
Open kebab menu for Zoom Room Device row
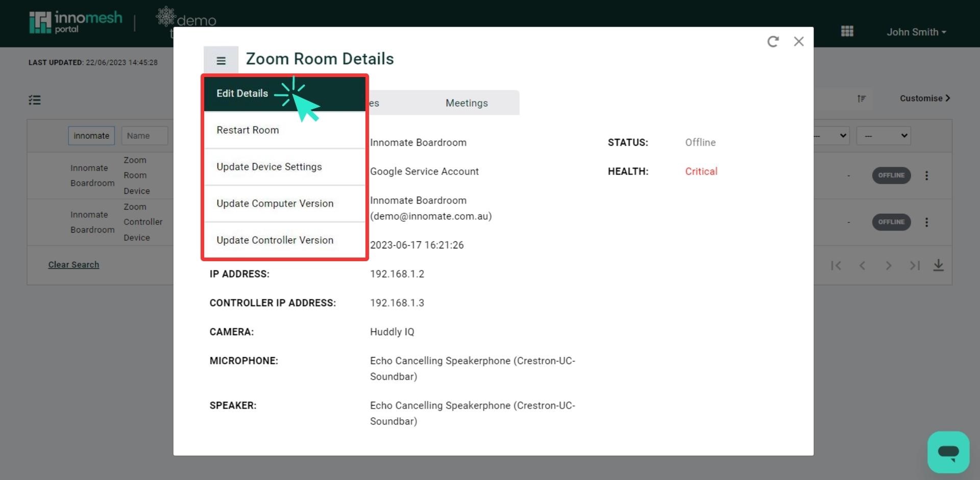coord(926,175)
